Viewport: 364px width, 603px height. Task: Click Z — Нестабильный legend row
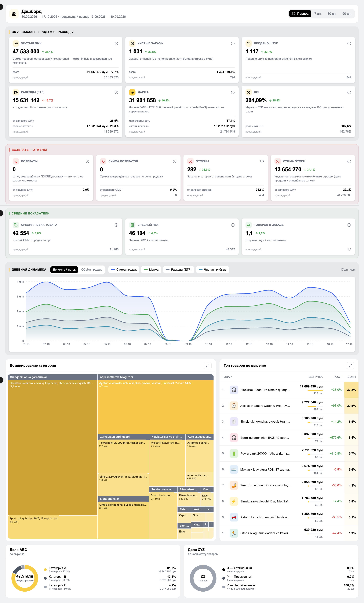pyautogui.click(x=288, y=587)
